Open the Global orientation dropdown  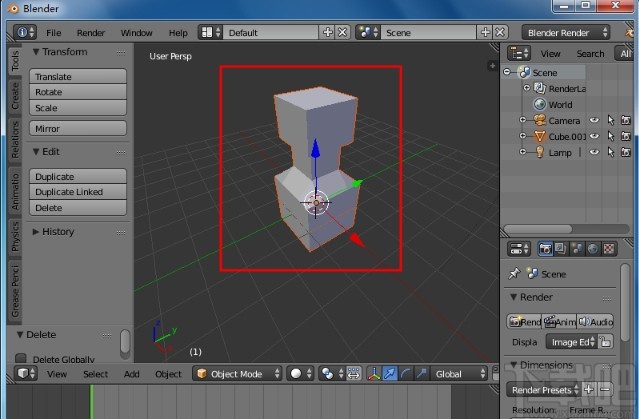tap(459, 373)
